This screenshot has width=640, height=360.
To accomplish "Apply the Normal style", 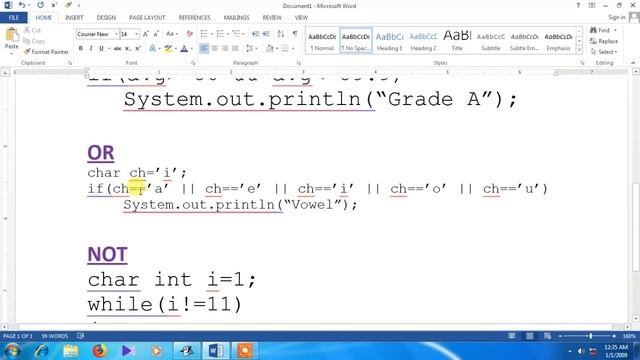I will (322, 41).
